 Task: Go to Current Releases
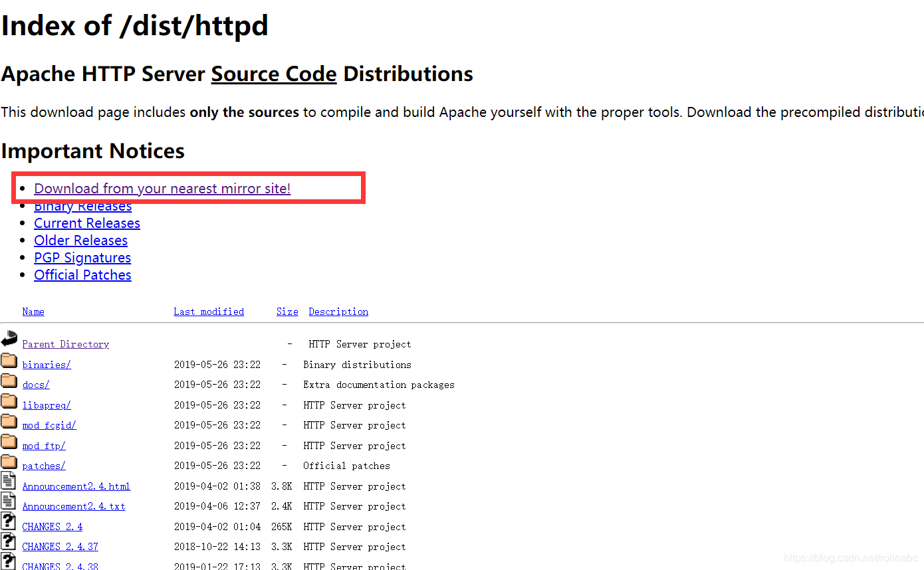tap(87, 223)
